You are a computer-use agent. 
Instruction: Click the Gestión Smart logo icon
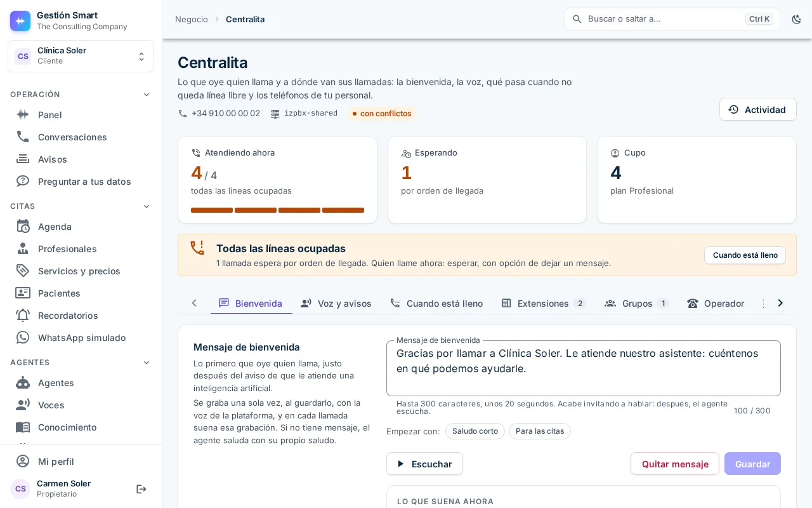(20, 21)
